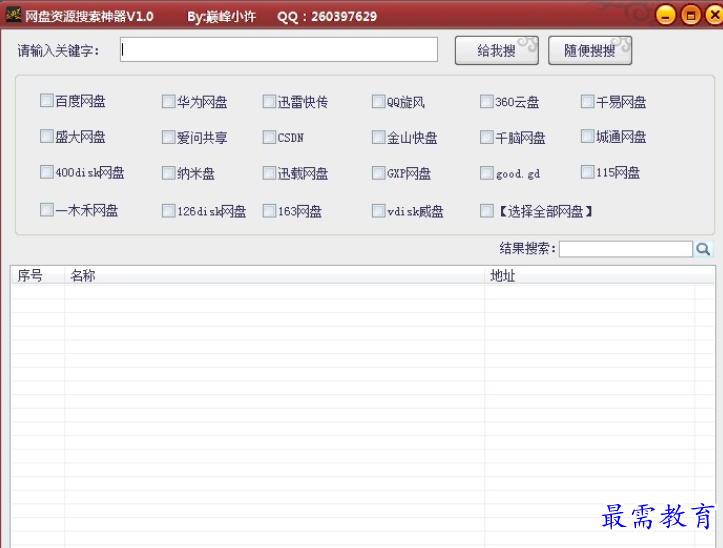
Task: Close the window with the X button
Action: [714, 15]
